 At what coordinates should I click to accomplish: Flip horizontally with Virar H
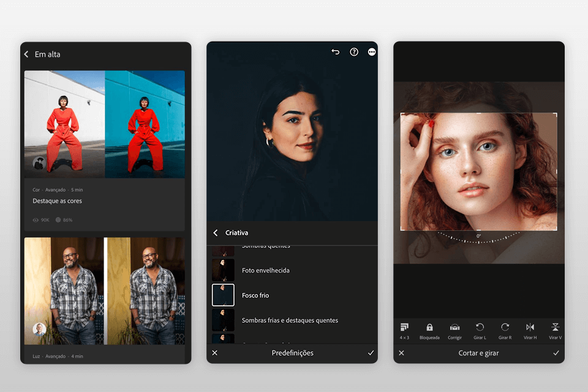click(530, 331)
